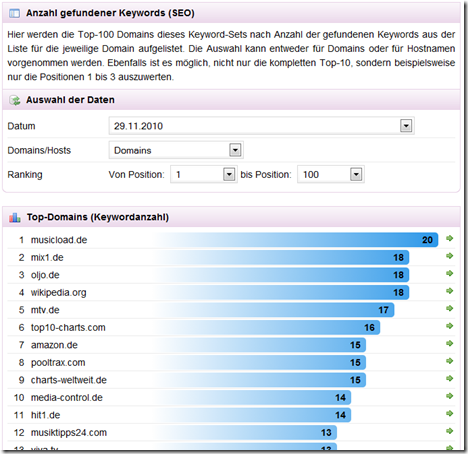Click the keyword count 13 for musiktipps24.com

tap(326, 433)
